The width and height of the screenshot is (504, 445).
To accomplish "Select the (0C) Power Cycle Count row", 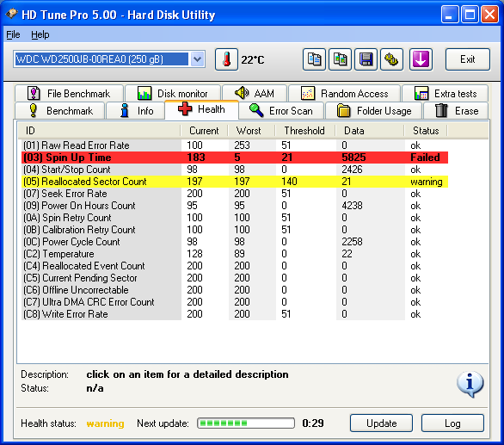I will (x=235, y=242).
